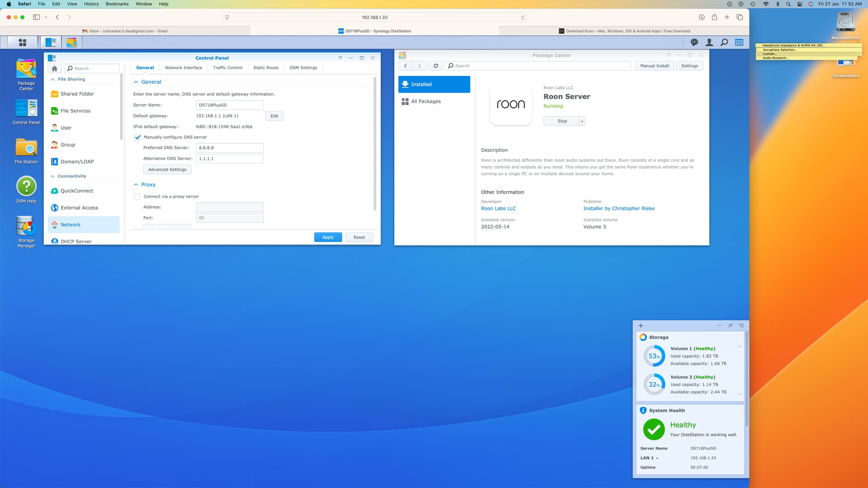868x488 pixels.
Task: Click Edit next to Default gateway
Action: pyautogui.click(x=274, y=116)
